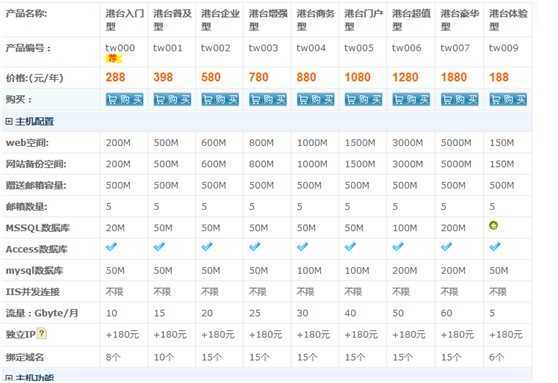Click Access checkmark for tw007
This screenshot has width=558, height=383.
pyautogui.click(x=447, y=247)
